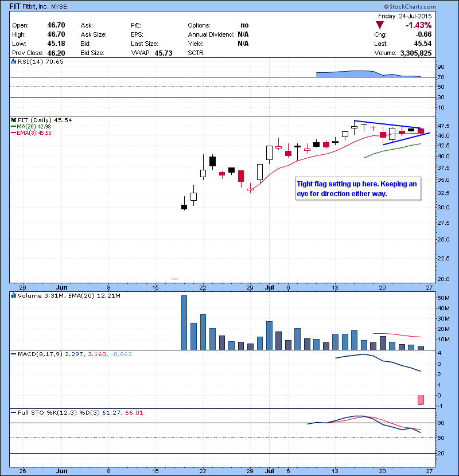
Task: Click the Volume value 3,305,825
Action: [x=416, y=53]
